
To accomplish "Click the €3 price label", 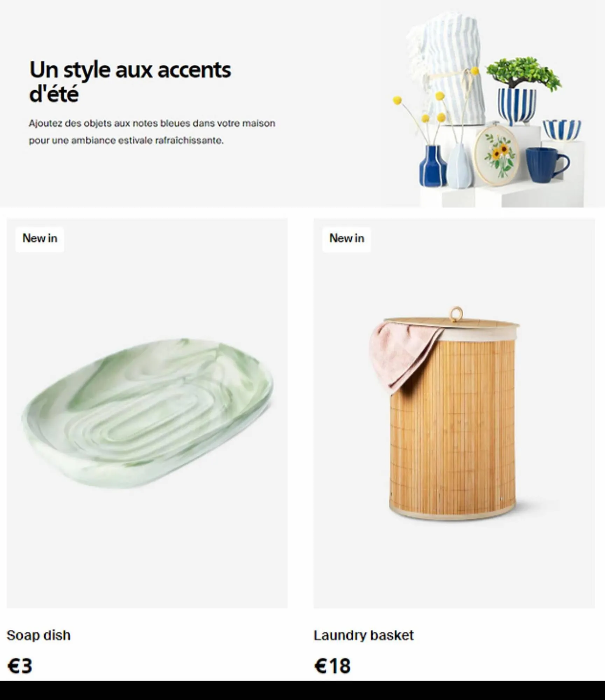I will point(20,666).
